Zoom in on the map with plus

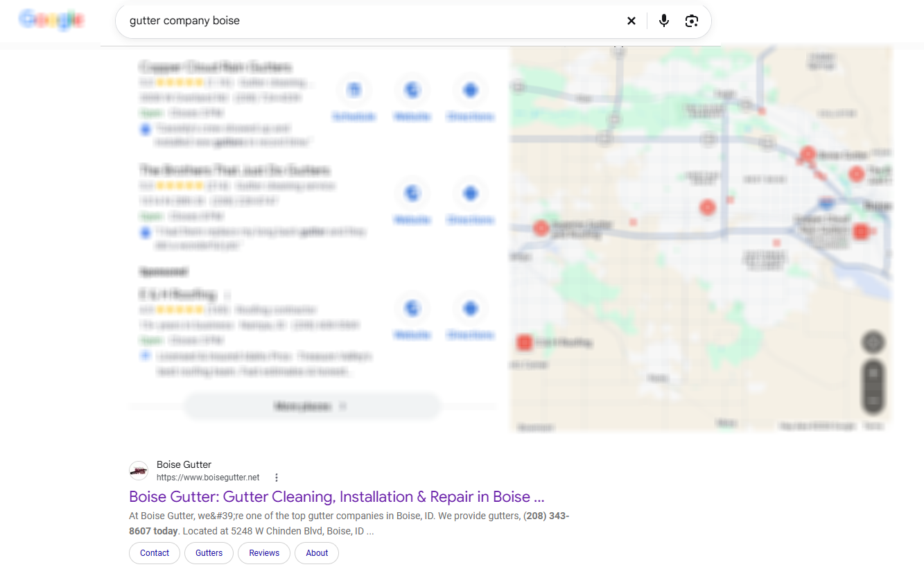(x=873, y=373)
